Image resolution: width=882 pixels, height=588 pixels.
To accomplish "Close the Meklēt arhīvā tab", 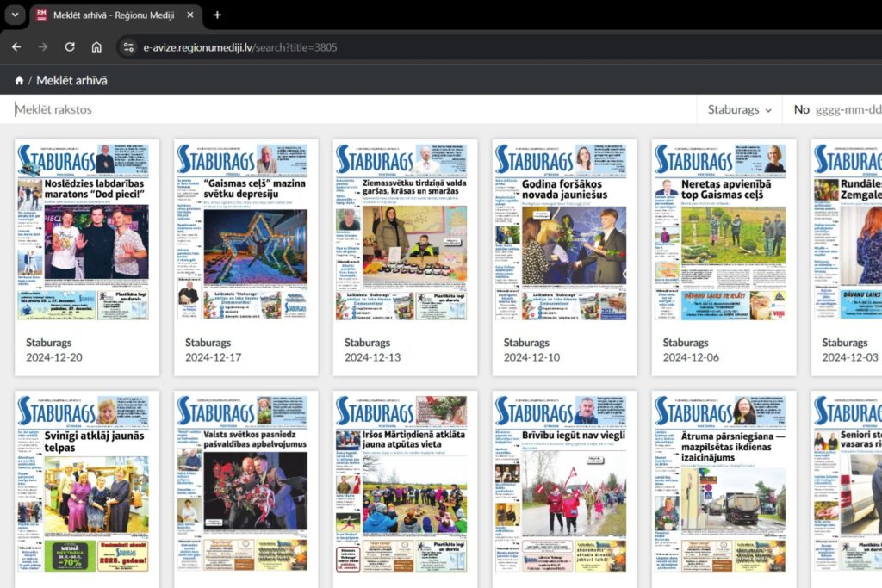I will pos(190,15).
